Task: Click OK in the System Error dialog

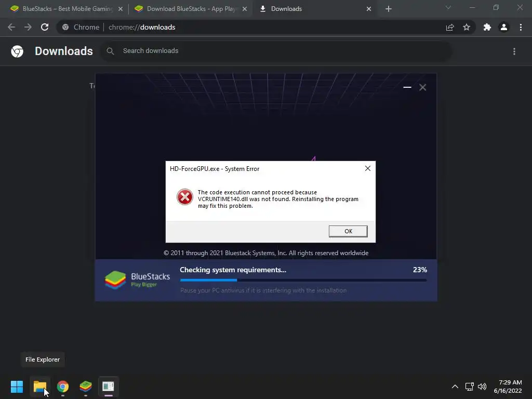Action: click(348, 231)
